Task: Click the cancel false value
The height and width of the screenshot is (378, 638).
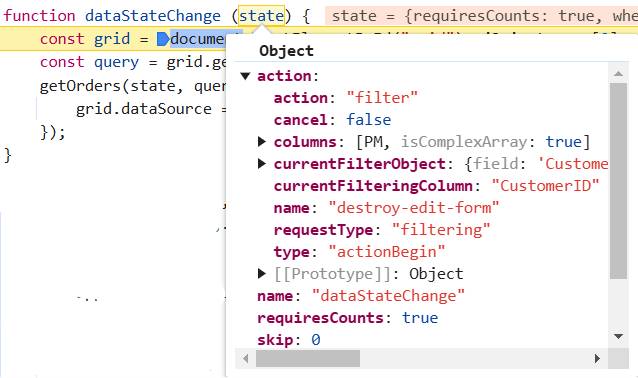Action: coord(369,120)
